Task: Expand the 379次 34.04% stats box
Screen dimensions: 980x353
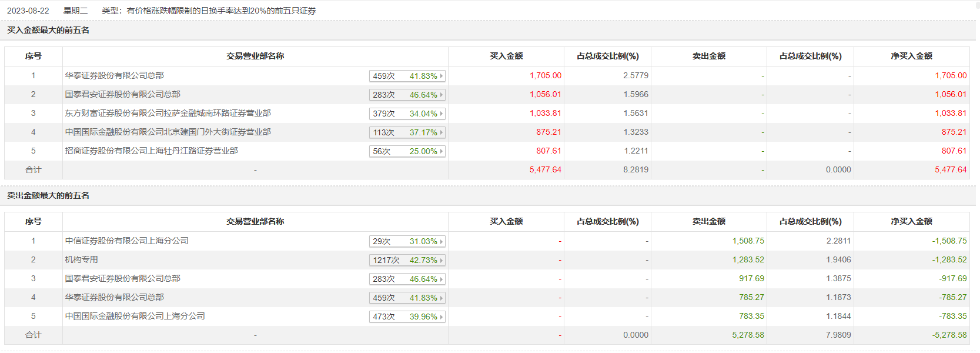Action: (407, 114)
